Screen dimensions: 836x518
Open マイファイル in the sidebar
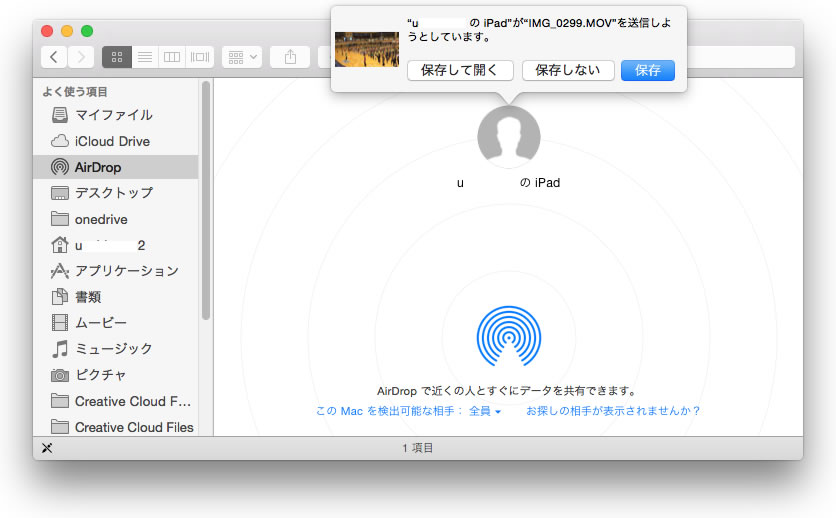pos(116,115)
